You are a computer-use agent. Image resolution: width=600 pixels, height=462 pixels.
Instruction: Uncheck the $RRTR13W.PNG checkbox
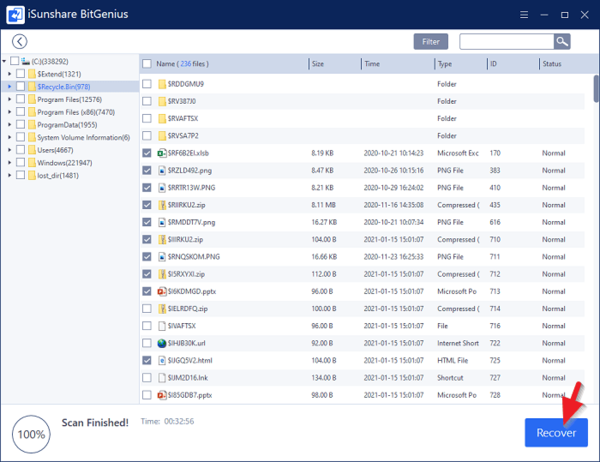point(147,188)
